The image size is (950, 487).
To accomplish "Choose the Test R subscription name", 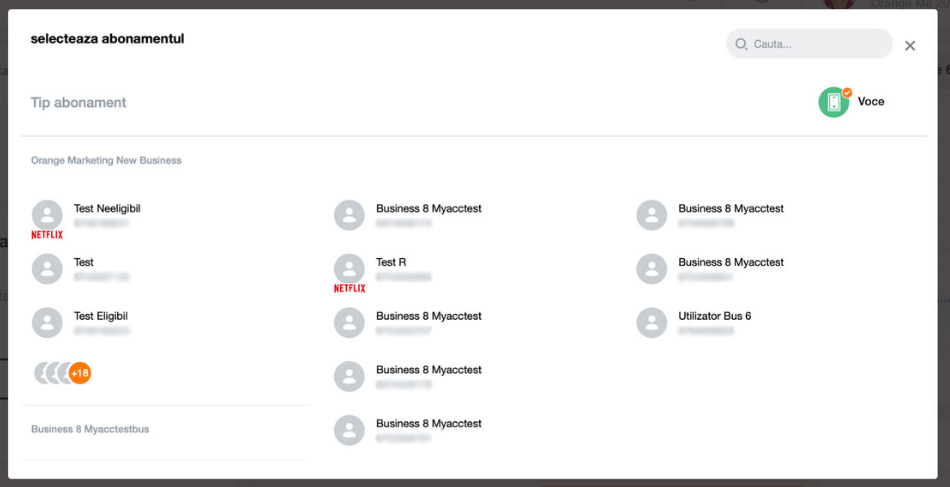I will [x=391, y=262].
